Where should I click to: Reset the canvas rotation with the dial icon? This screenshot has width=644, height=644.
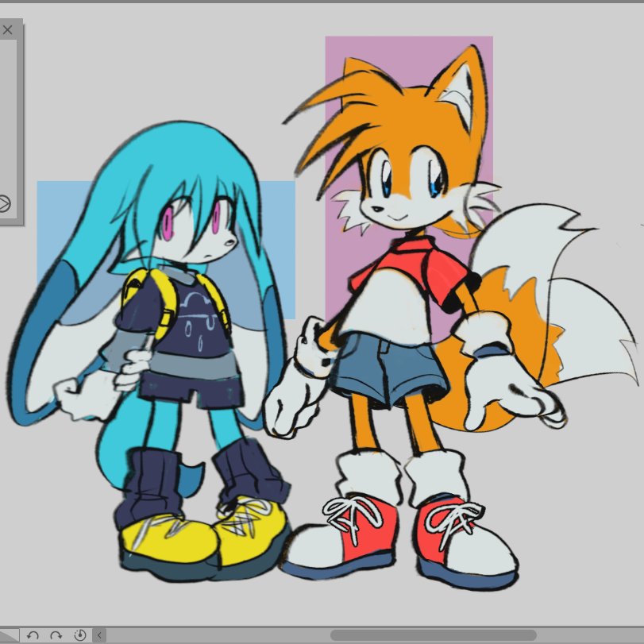click(x=80, y=635)
